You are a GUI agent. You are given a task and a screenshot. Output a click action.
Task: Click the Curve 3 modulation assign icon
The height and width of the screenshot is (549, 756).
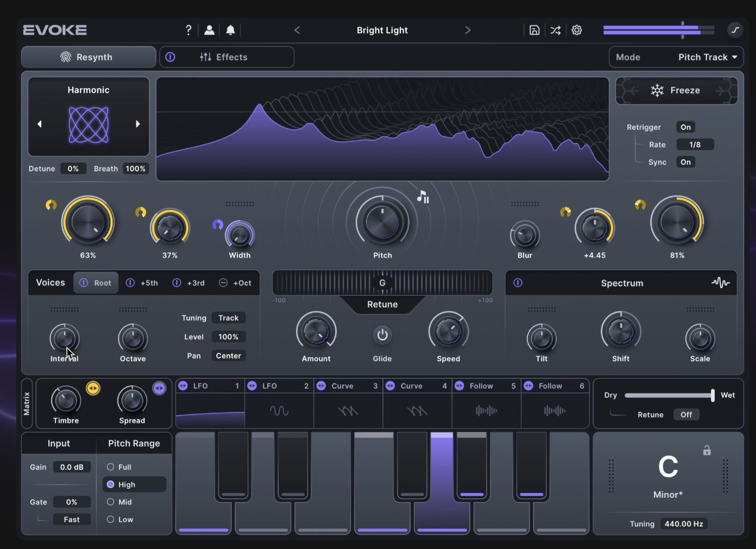click(321, 385)
